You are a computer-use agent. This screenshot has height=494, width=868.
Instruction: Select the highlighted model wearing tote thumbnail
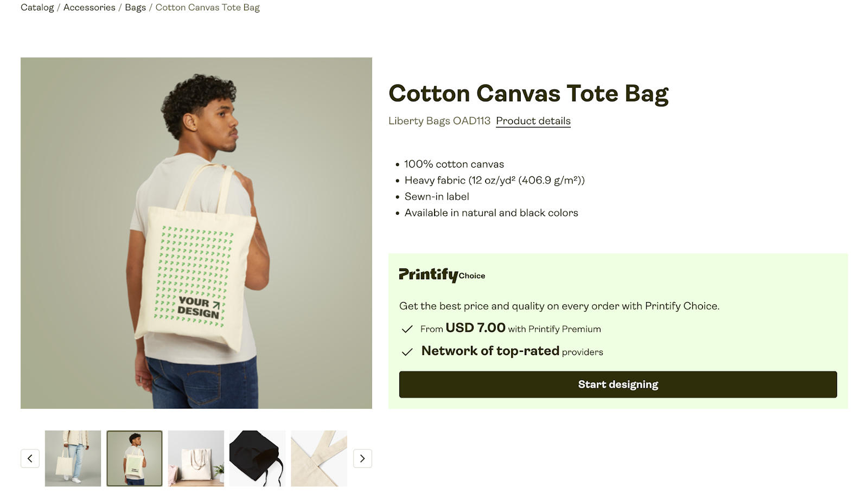click(134, 458)
